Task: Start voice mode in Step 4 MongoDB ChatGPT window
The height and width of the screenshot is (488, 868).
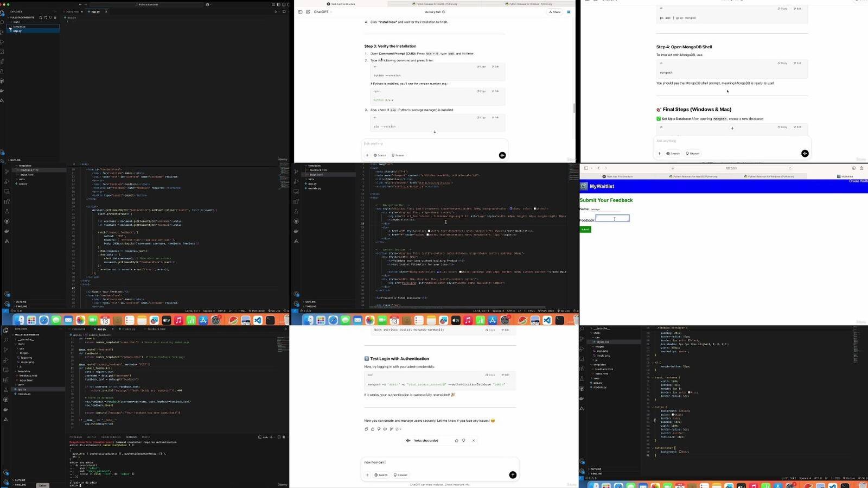Action: click(x=805, y=154)
